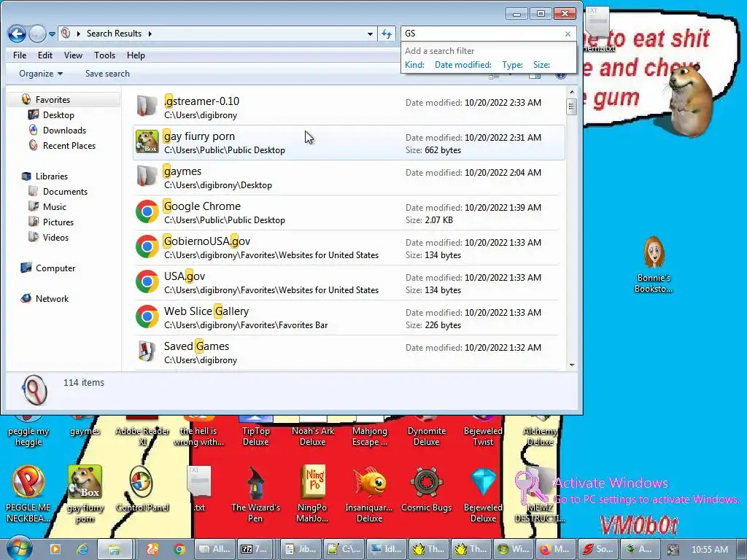Select the Saved Games folder icon
This screenshot has width=747, height=560.
coord(147,351)
